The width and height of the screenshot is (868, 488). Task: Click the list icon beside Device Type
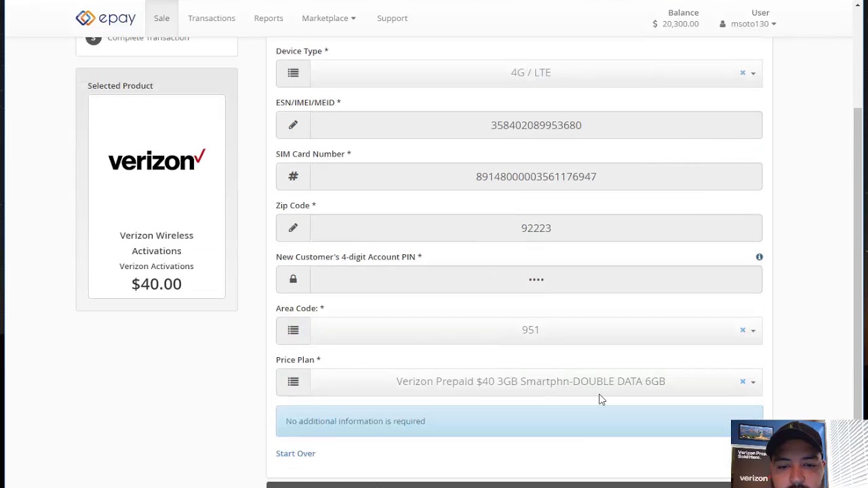293,73
